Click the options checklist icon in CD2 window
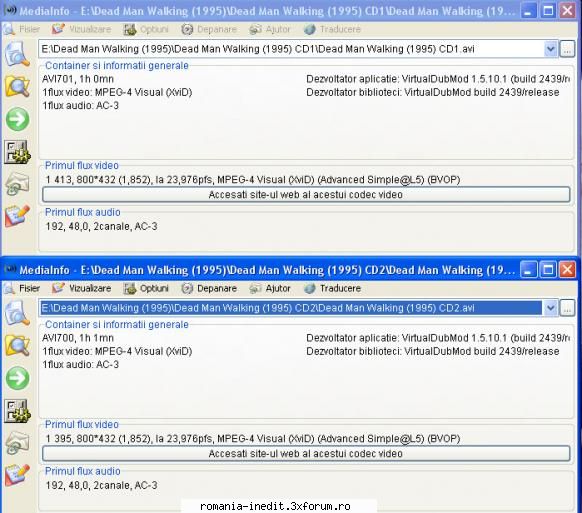 click(x=17, y=411)
